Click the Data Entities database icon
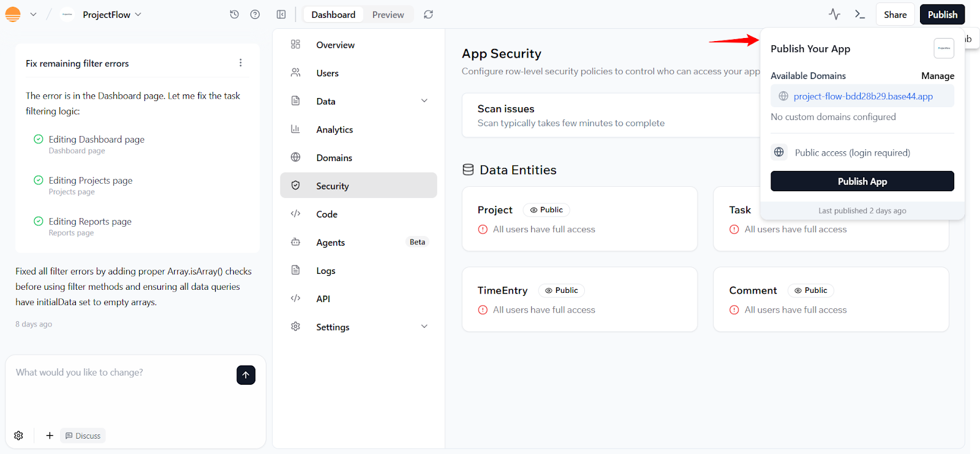The image size is (980, 454). point(468,170)
